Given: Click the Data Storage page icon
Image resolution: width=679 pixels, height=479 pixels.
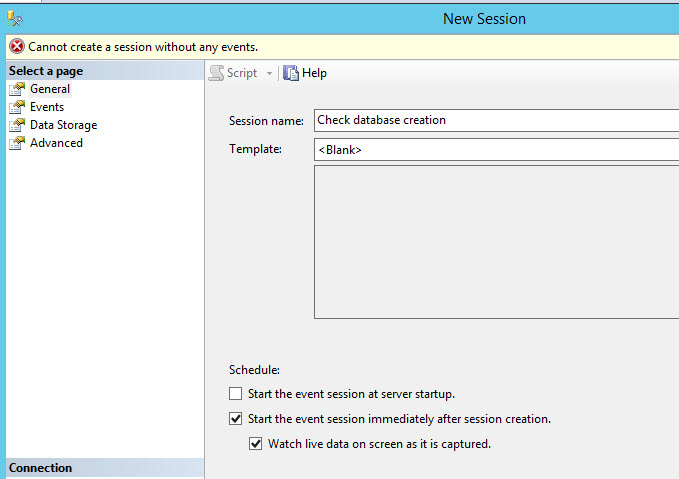Looking at the screenshot, I should [16, 125].
